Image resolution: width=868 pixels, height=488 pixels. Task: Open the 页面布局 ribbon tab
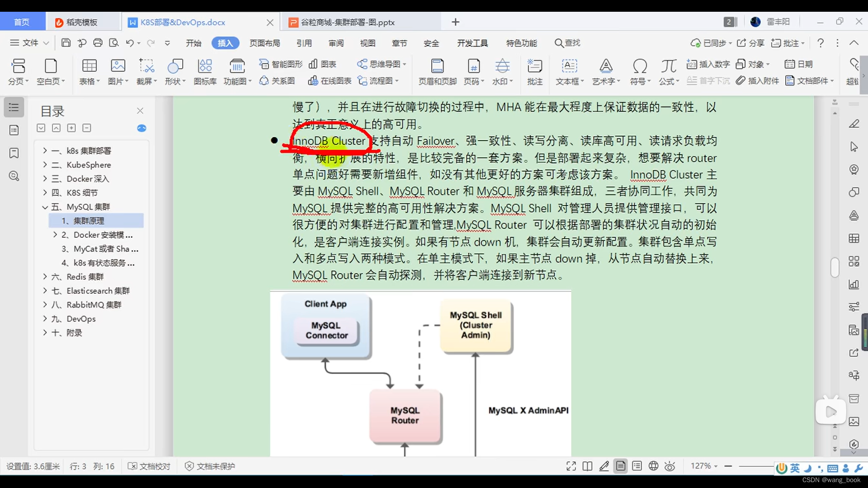point(264,43)
